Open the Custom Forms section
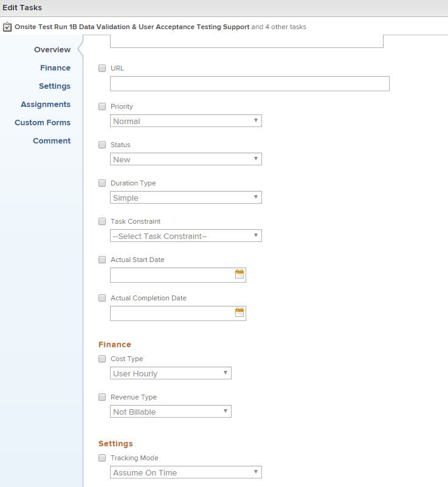 click(x=43, y=123)
